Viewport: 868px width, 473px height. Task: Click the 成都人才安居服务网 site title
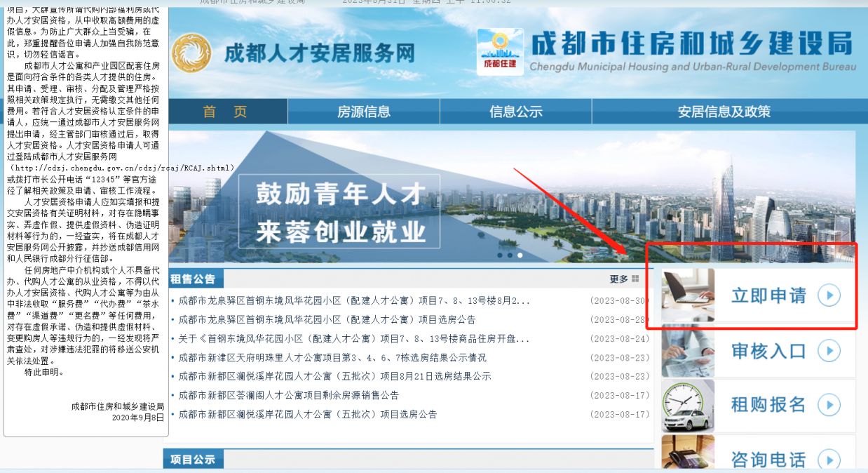coord(320,53)
